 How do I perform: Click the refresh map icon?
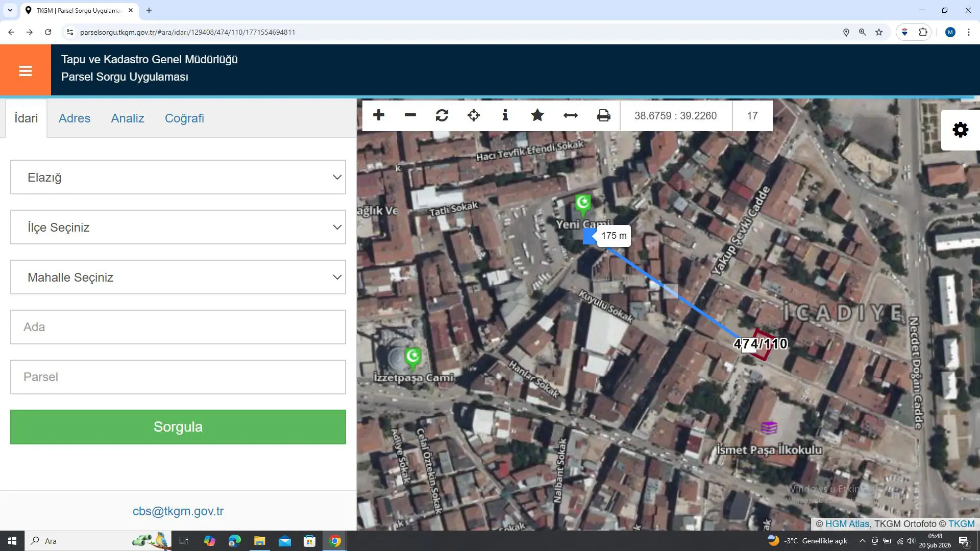point(442,115)
